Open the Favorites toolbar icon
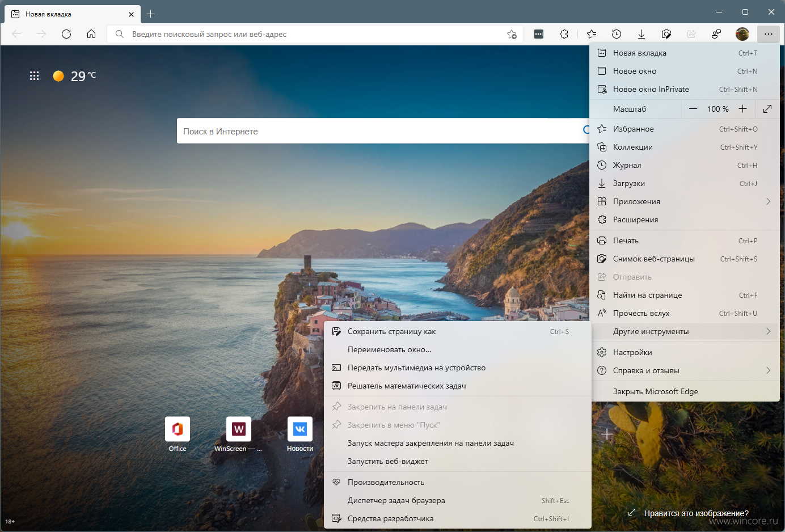This screenshot has width=785, height=532. tap(592, 34)
